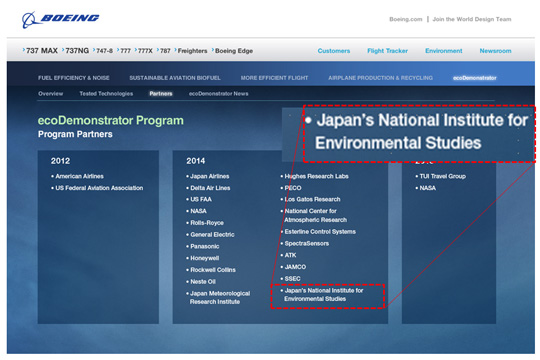
Task: Open the Overview sub-tab
Action: (x=51, y=94)
